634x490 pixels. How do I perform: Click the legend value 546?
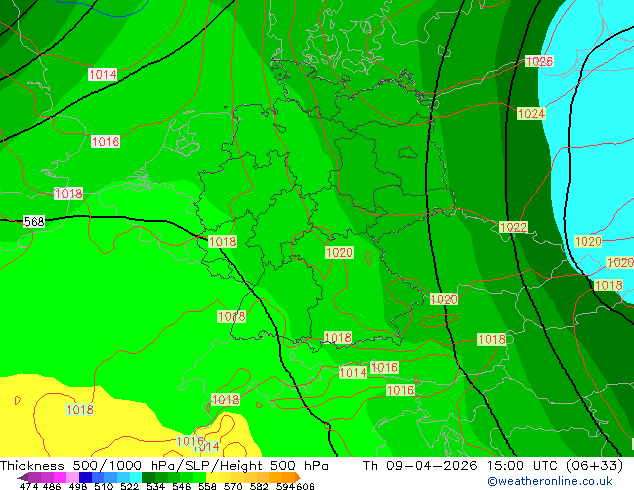pyautogui.click(x=182, y=486)
